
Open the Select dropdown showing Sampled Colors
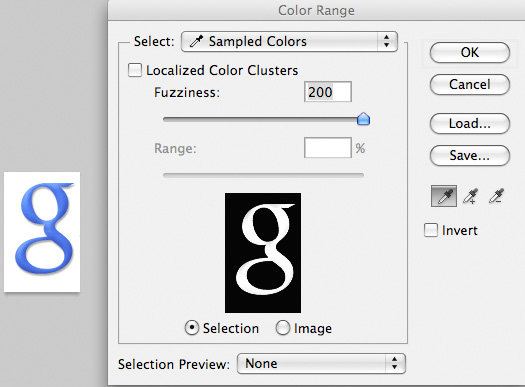pos(289,42)
